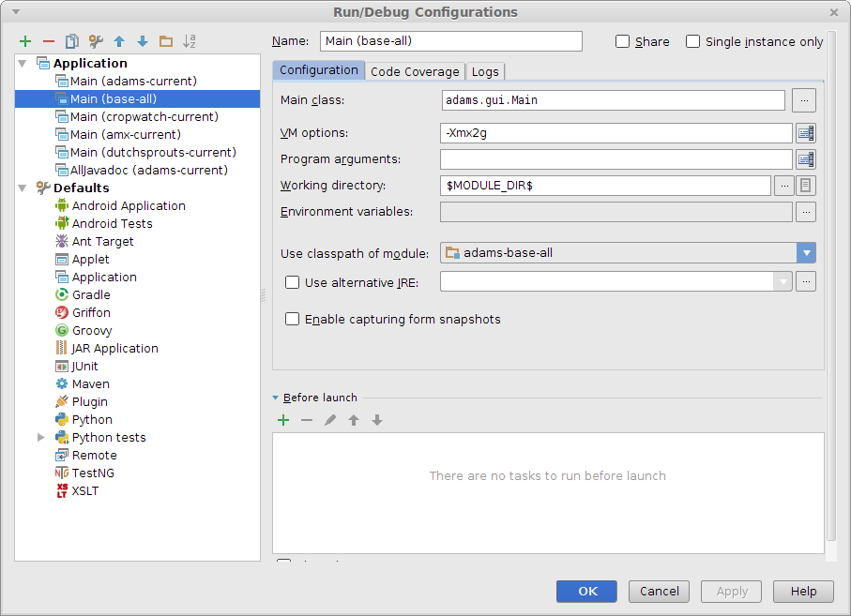Switch to the Code Coverage tab
Screen dimensions: 851x616
pyautogui.click(x=415, y=71)
